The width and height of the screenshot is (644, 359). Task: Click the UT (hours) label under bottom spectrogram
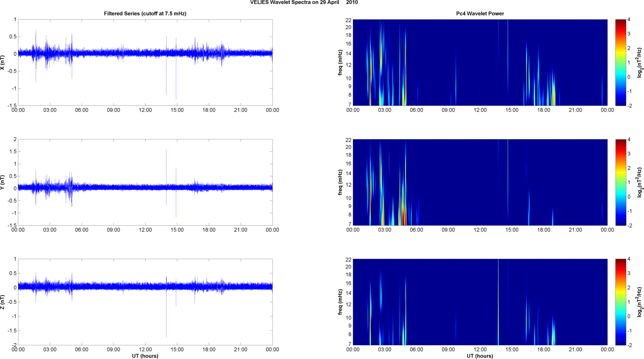coord(480,356)
